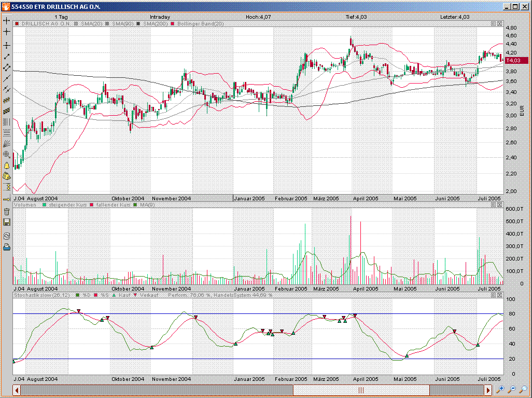Image resolution: width=532 pixels, height=398 pixels.
Task: Click the horizontal time range scrollbar thumb
Action: [361, 390]
